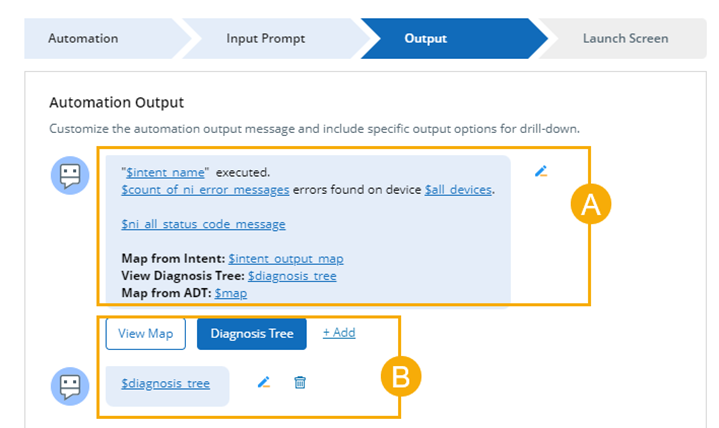The width and height of the screenshot is (719, 428).
Task: Click the top chat bot avatar icon
Action: tap(68, 176)
